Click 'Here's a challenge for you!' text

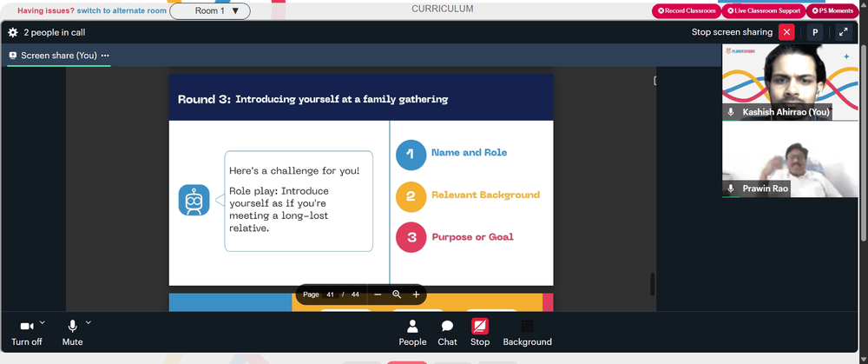tap(294, 170)
